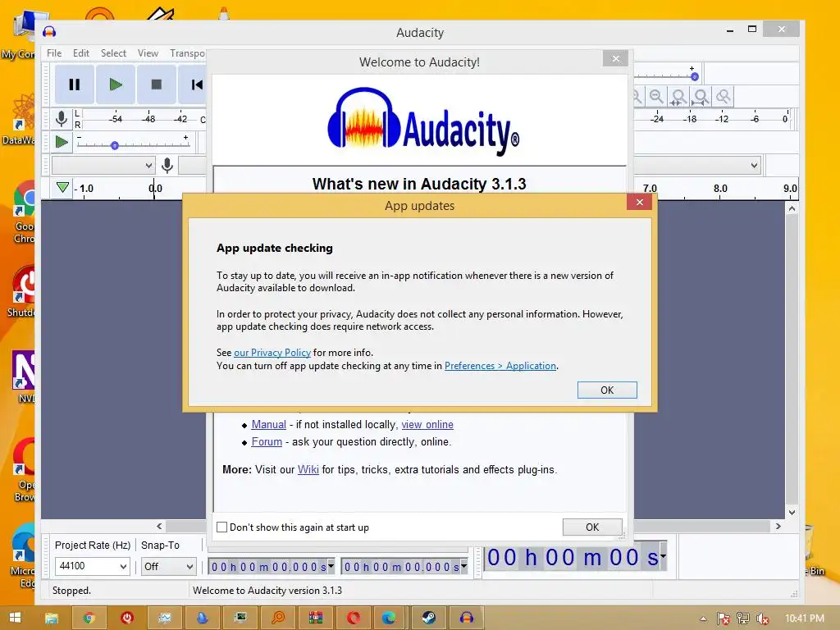
Task: Open second selection time format dropdown arrow
Action: [463, 566]
